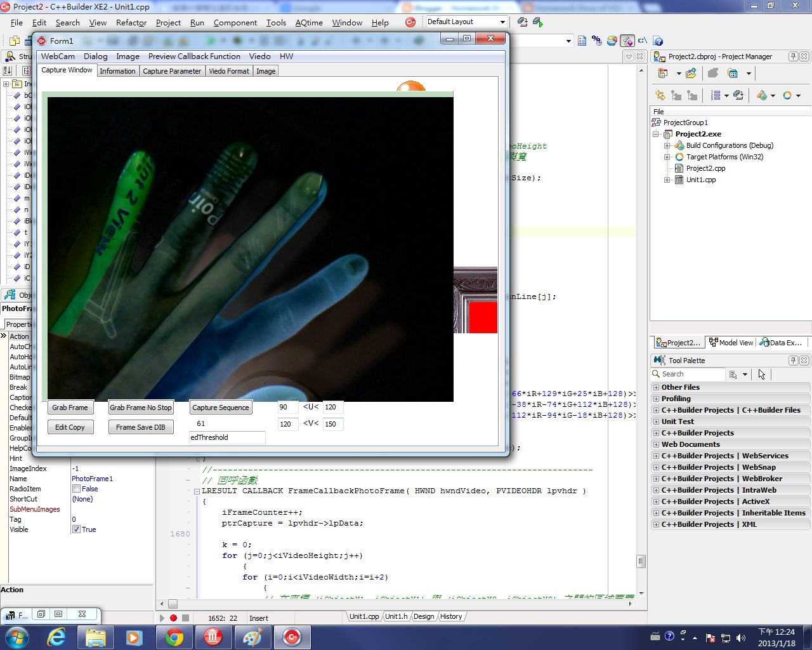Open Form1's Preview Callback Function menu

point(194,56)
